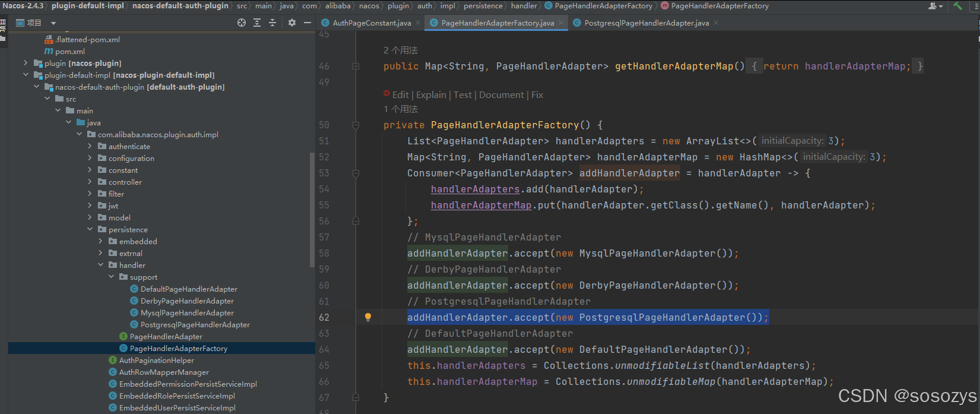Expand the filter package
Image resolution: width=980 pixels, height=414 pixels.
90,194
